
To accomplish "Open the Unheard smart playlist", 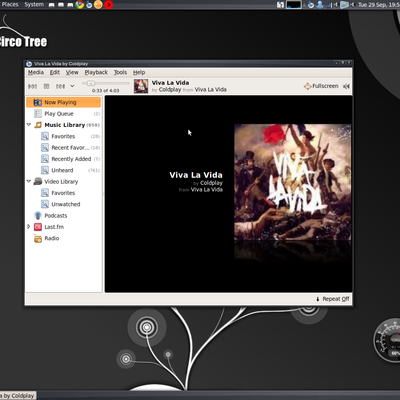I will (x=62, y=170).
